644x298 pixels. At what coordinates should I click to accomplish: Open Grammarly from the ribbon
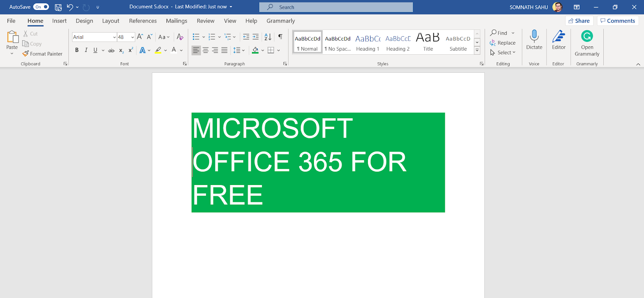coord(587,43)
